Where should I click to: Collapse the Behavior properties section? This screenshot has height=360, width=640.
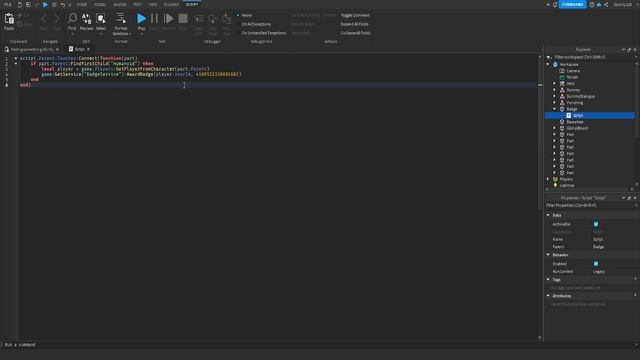[548, 255]
